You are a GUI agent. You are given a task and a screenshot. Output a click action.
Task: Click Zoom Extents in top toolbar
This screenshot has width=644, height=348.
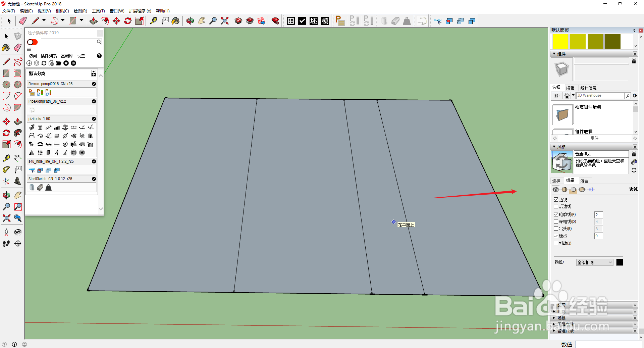224,21
